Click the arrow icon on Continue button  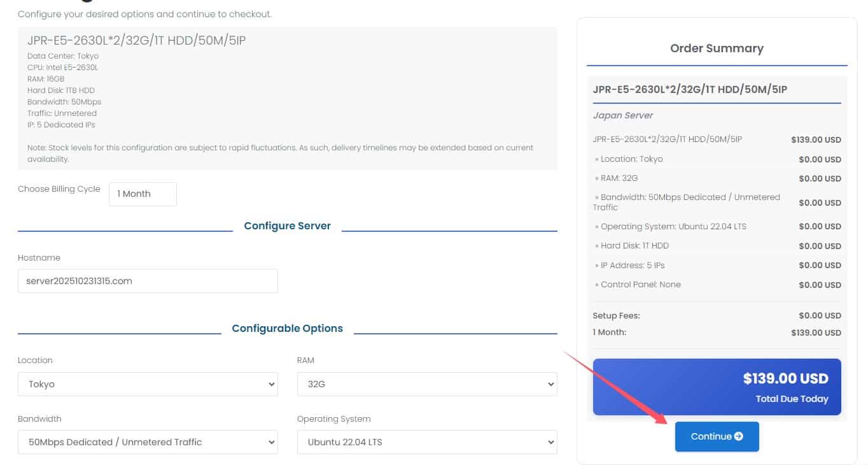click(738, 436)
